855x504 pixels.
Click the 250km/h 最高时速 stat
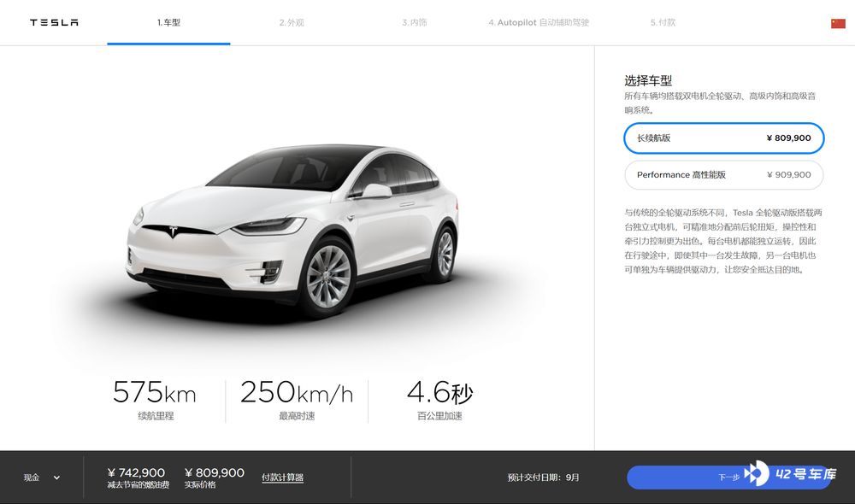(297, 401)
